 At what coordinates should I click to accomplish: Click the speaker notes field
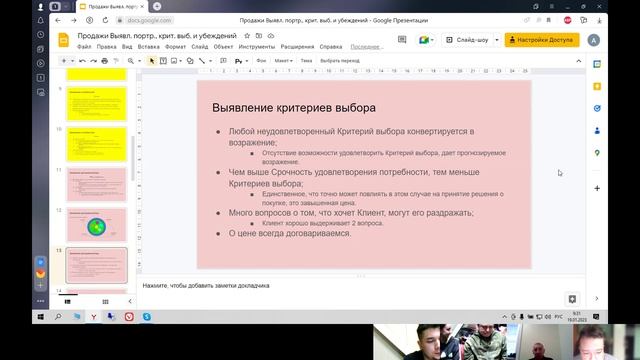(361, 286)
